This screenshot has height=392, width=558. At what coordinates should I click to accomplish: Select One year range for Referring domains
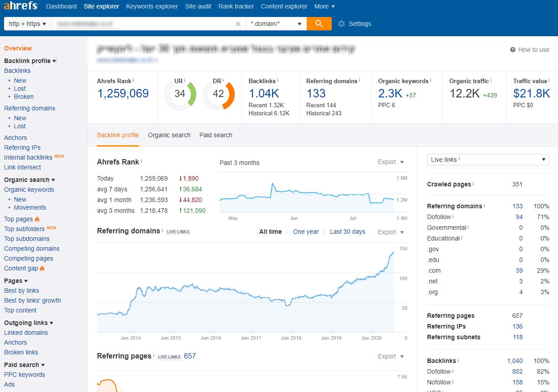pyautogui.click(x=306, y=232)
